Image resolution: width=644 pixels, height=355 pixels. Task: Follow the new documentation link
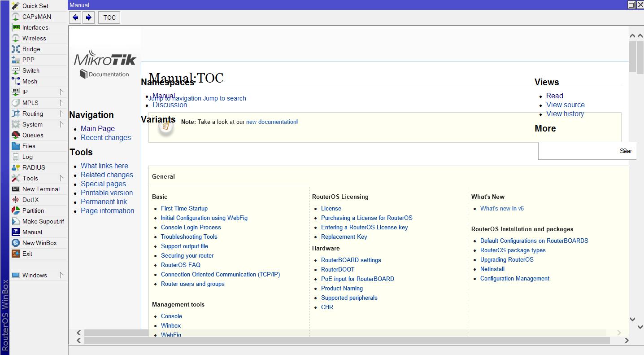[272, 122]
